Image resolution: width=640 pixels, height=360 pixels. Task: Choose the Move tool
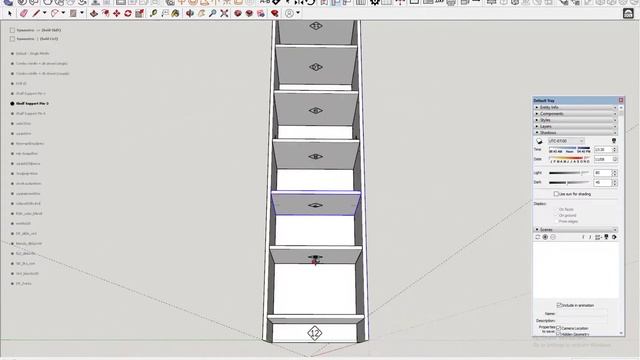[117, 13]
